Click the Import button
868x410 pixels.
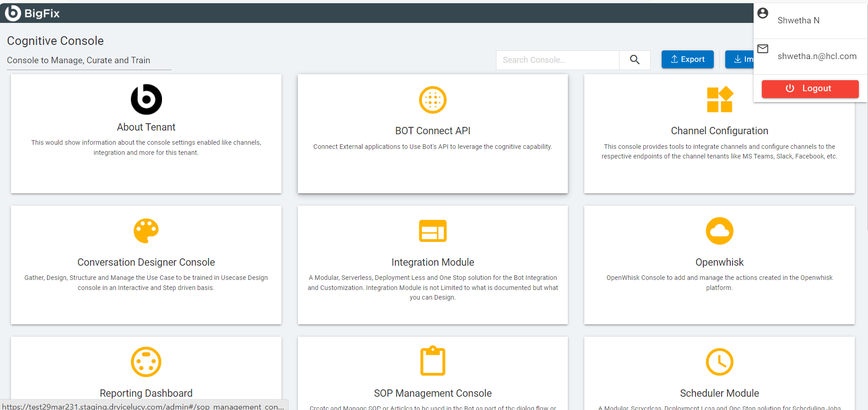click(x=739, y=59)
